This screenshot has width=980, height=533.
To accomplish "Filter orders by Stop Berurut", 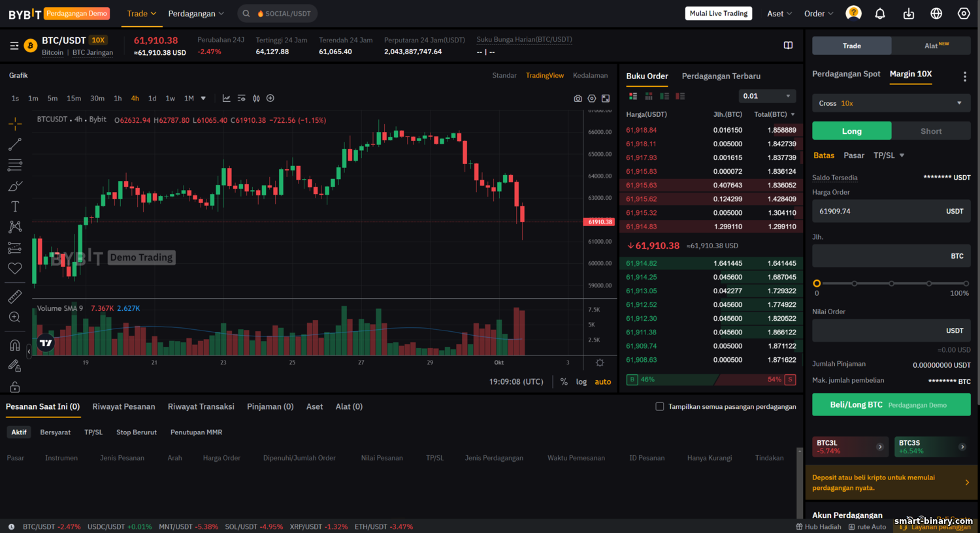I will click(x=137, y=432).
